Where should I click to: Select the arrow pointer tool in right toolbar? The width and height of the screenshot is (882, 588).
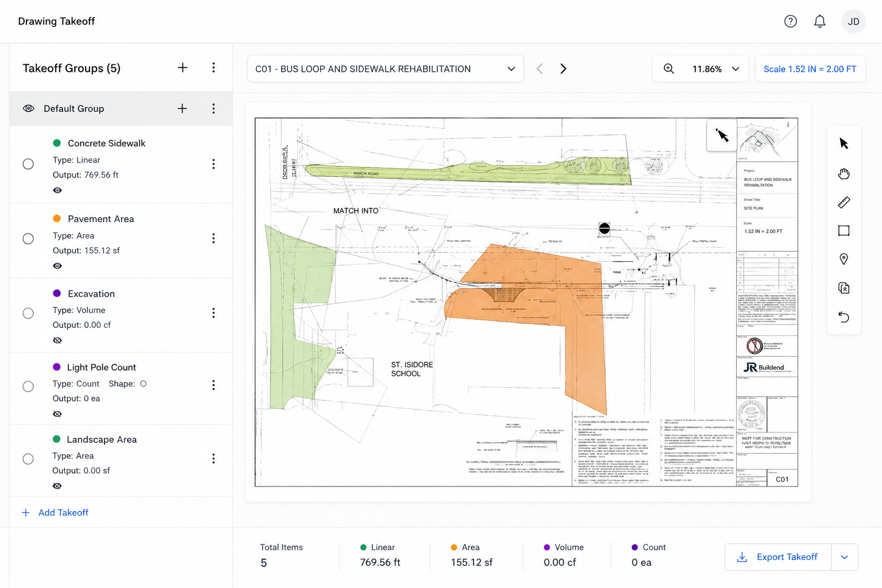click(844, 144)
